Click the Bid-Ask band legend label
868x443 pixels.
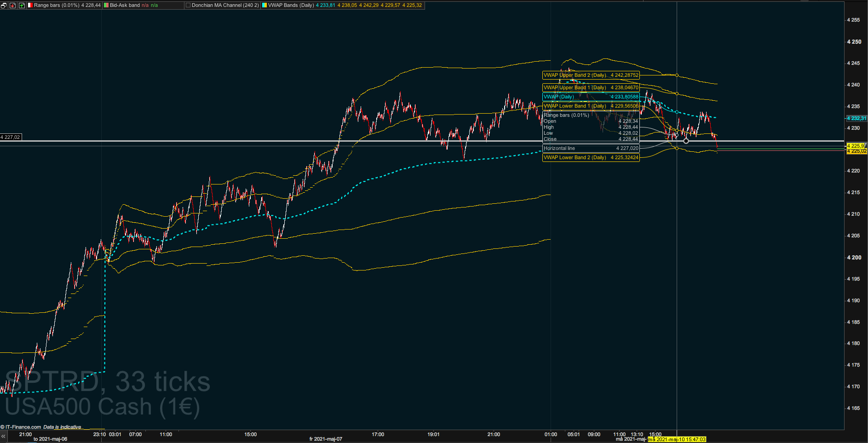point(125,6)
